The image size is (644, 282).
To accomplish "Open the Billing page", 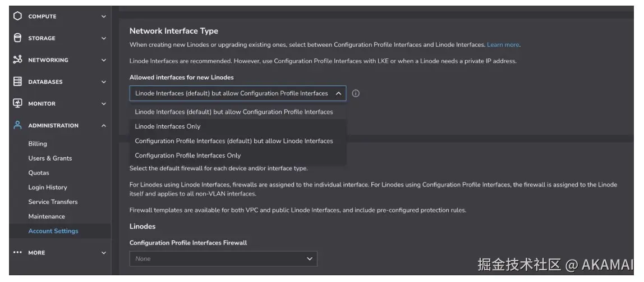I will click(x=38, y=143).
